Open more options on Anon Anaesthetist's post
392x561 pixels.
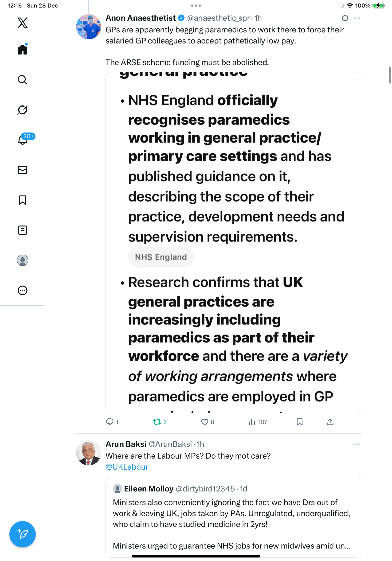[x=357, y=18]
